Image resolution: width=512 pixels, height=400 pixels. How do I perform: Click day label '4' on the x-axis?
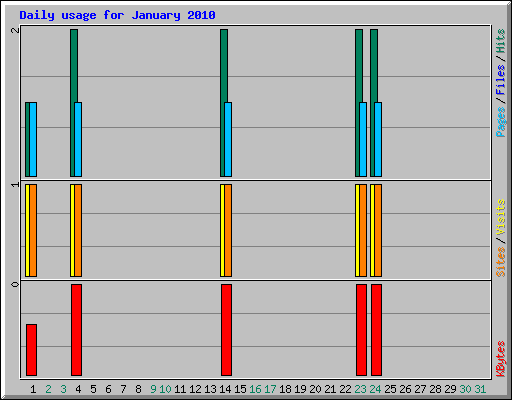click(x=78, y=389)
